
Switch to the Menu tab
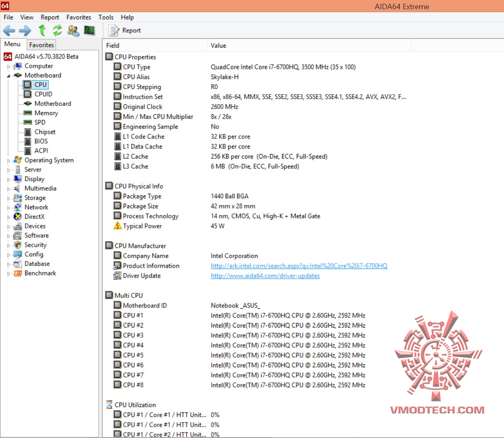[x=13, y=44]
